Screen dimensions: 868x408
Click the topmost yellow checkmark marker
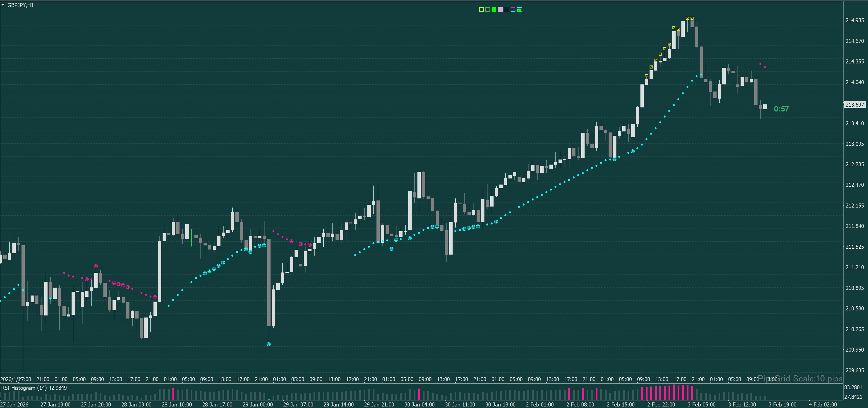(687, 18)
